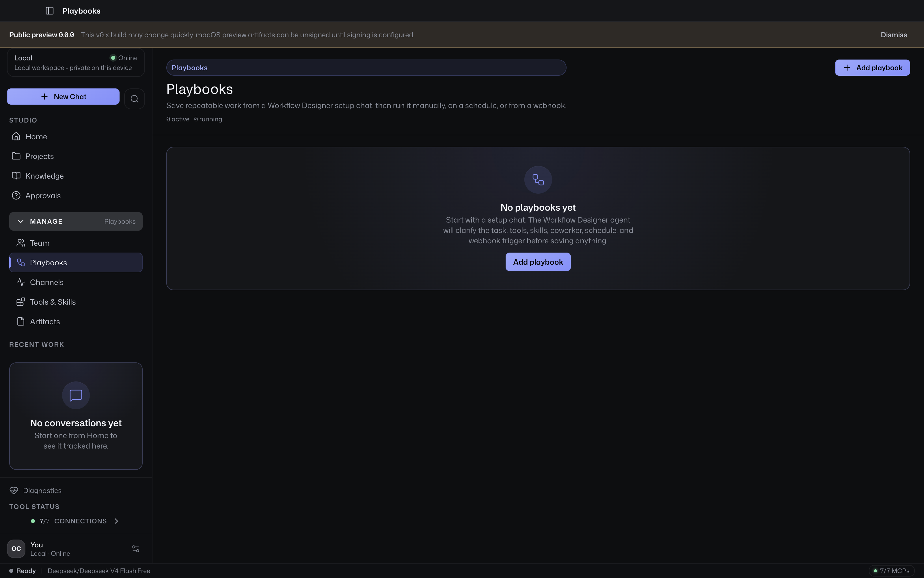This screenshot has width=924, height=578.
Task: Click the green Online status dot
Action: click(x=113, y=58)
